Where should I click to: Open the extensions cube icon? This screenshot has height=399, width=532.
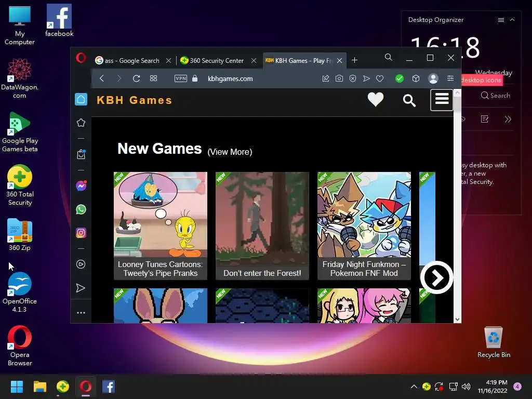[416, 79]
